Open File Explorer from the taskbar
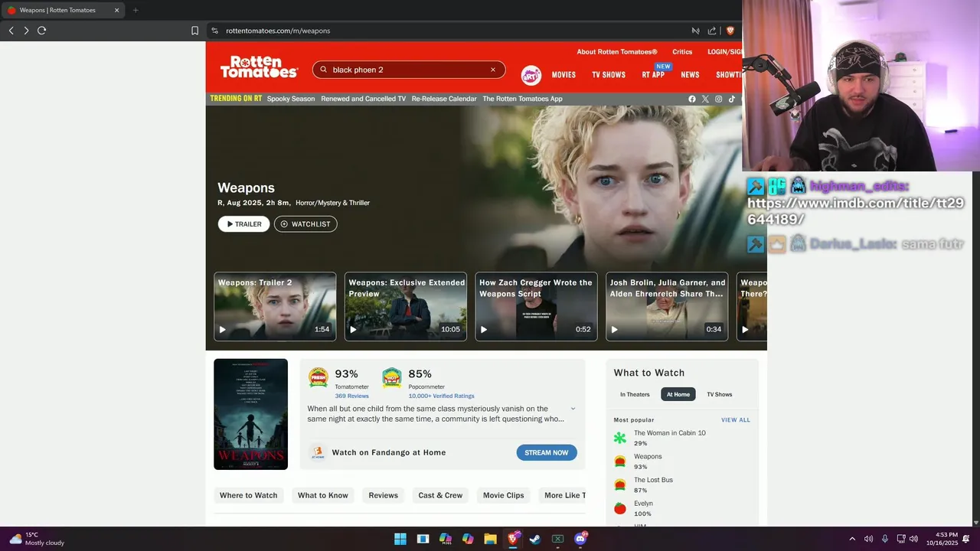The height and width of the screenshot is (551, 980). (490, 539)
